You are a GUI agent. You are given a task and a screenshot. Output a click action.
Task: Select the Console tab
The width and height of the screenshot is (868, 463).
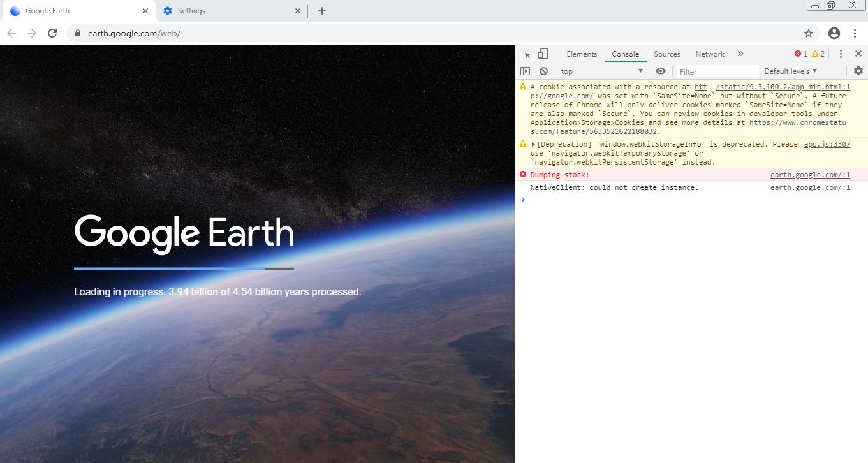[626, 54]
